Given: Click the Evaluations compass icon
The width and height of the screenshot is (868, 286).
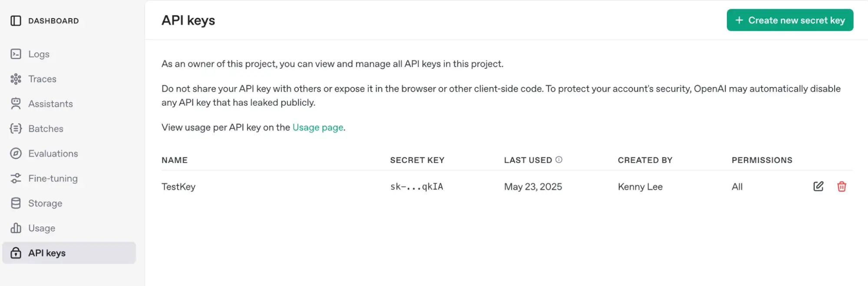Looking at the screenshot, I should coord(16,153).
